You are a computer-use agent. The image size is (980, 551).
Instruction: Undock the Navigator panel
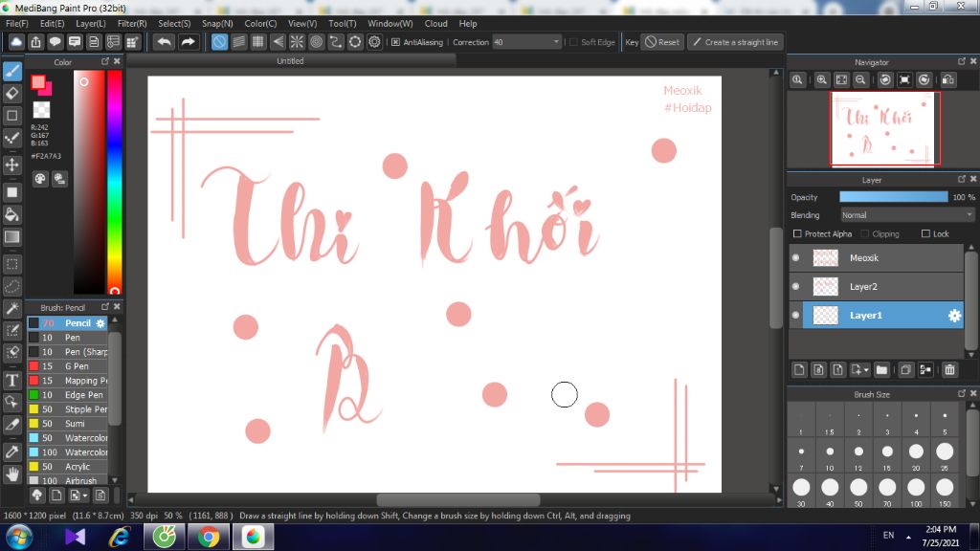click(x=961, y=61)
